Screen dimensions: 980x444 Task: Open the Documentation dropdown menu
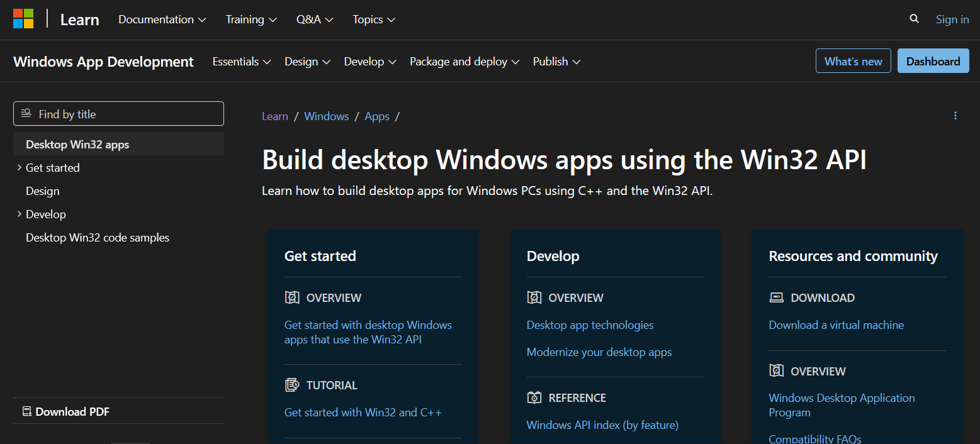click(x=162, y=19)
